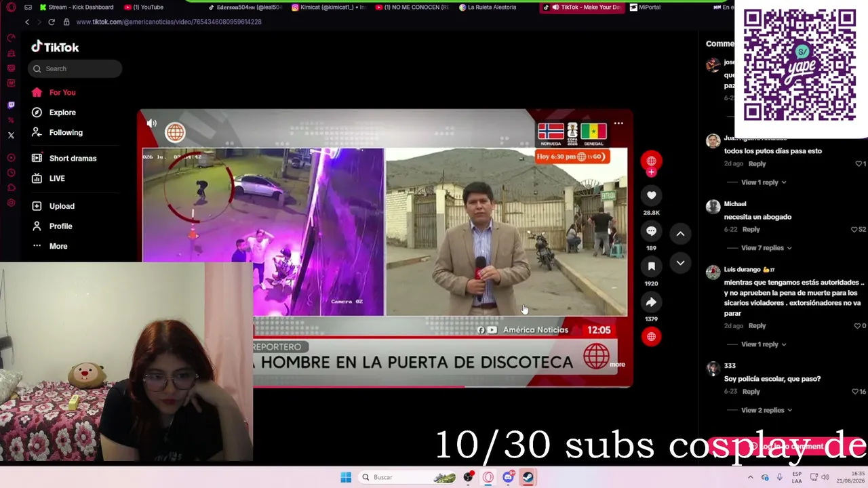
Task: Reply to Michael's comment
Action: point(751,230)
